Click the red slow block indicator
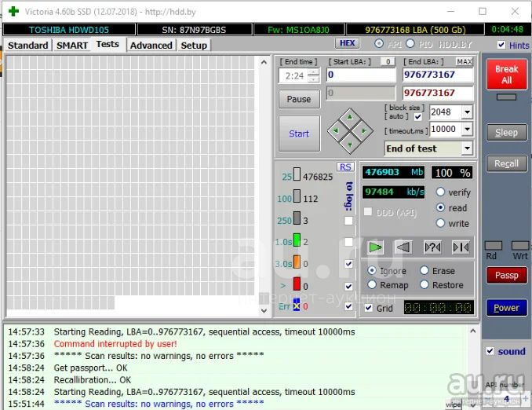The image size is (532, 410). 297,284
